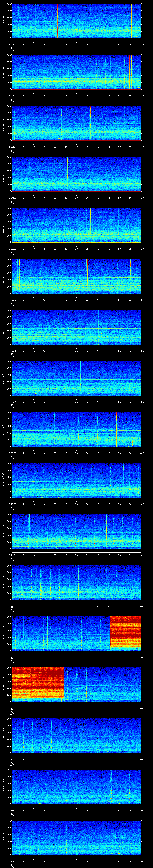Screen dimensions: 153x868
Task: Click the spectrogram panel starting at 16:16:00
Action: [76, 786]
